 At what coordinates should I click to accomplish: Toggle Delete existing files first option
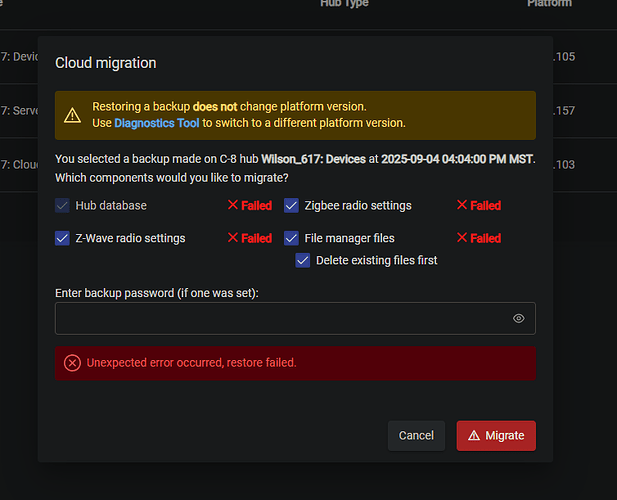click(x=303, y=260)
